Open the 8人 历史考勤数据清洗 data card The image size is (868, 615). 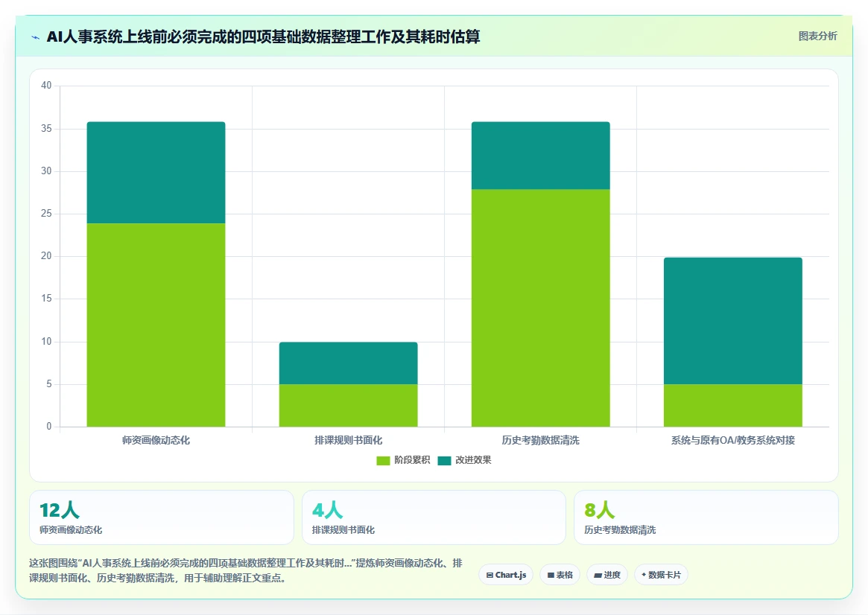click(706, 517)
